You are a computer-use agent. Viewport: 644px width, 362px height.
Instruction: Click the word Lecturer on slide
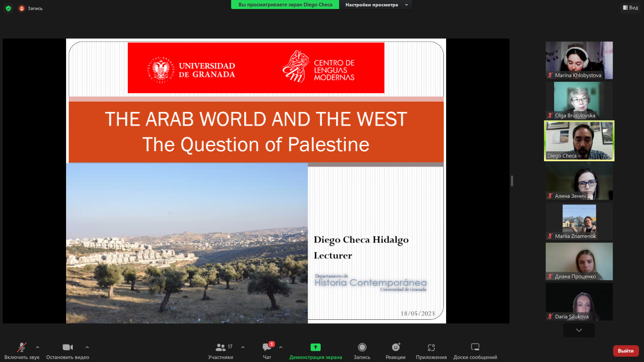(x=333, y=255)
